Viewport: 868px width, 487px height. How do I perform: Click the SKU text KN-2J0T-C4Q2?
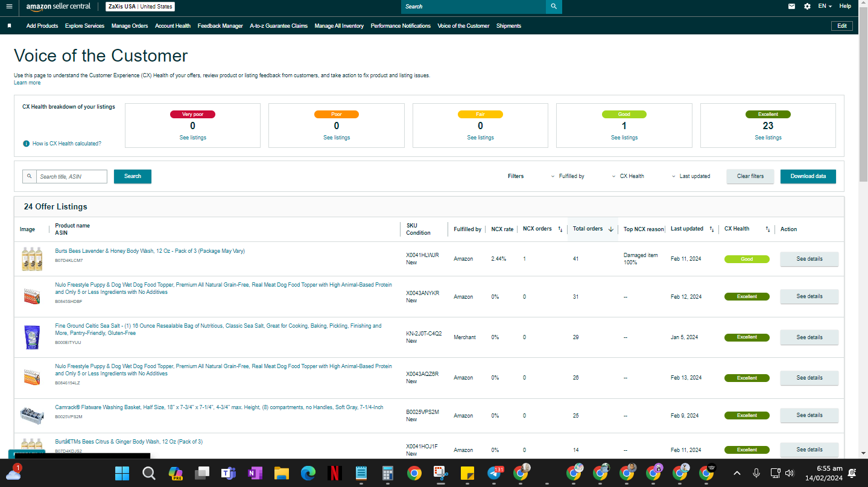[x=424, y=334]
